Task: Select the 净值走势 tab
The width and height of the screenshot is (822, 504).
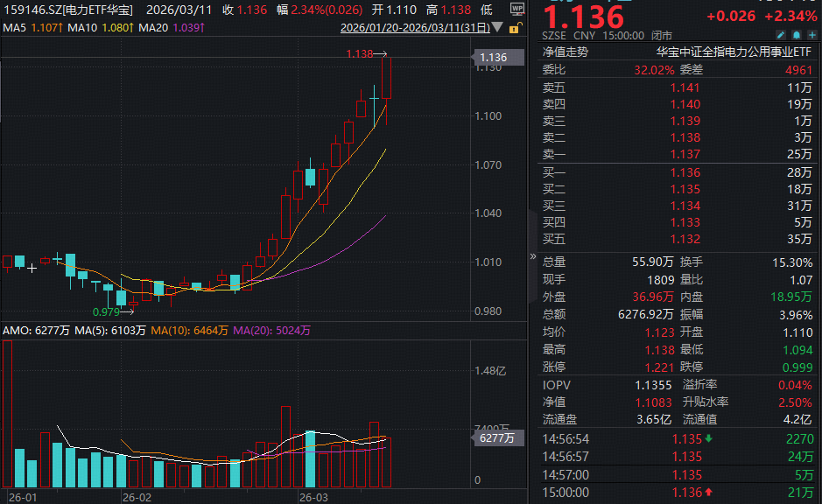Action: point(566,52)
